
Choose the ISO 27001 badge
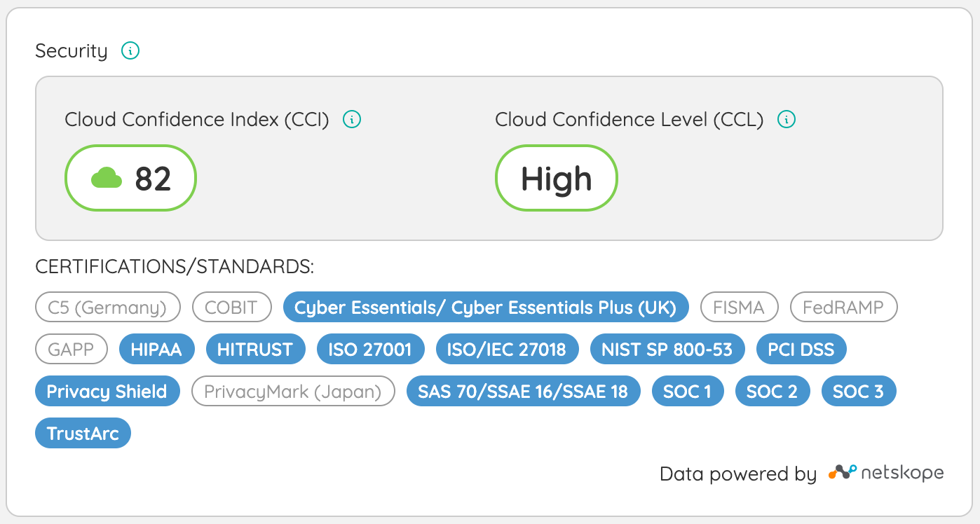coord(370,349)
